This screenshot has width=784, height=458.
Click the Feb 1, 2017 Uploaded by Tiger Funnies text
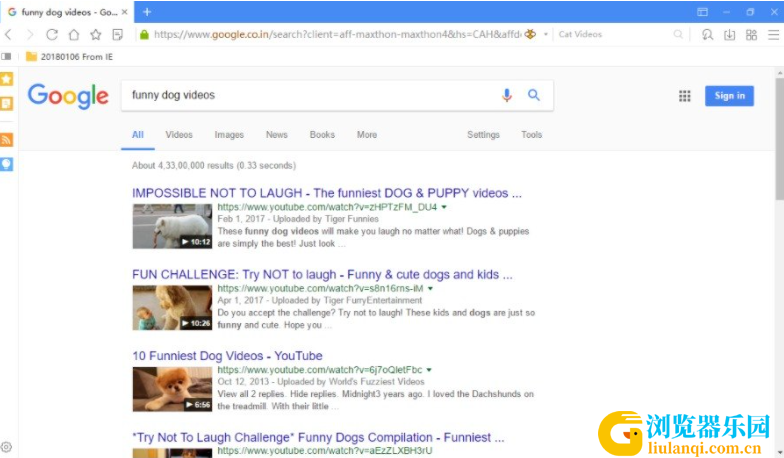pyautogui.click(x=298, y=219)
